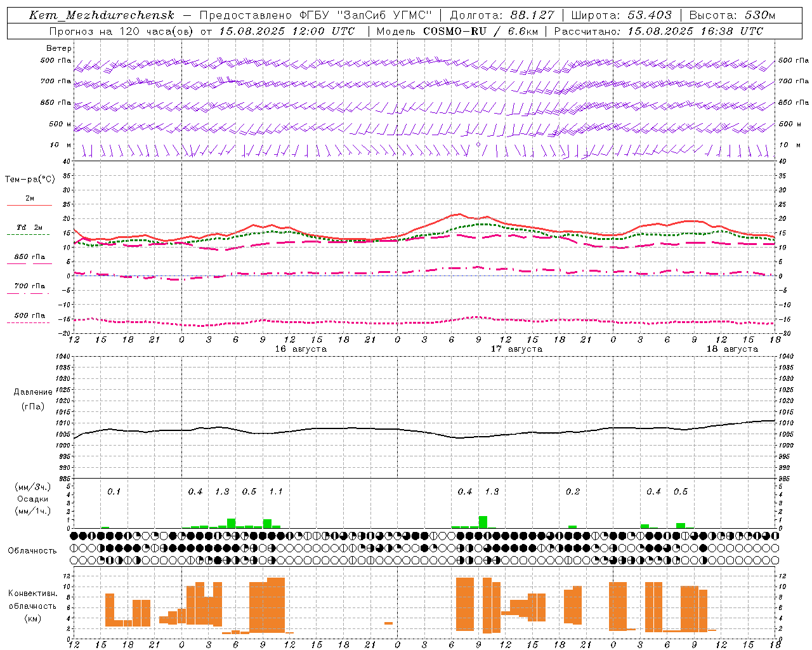Click the Давление pressure label

tap(33, 392)
